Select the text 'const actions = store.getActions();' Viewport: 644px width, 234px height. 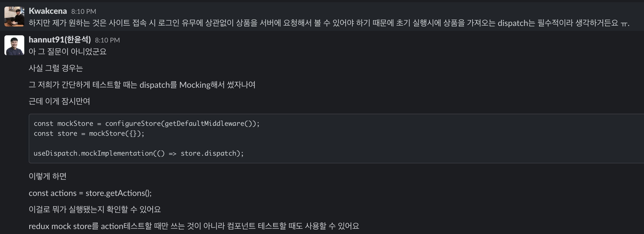[x=91, y=193]
